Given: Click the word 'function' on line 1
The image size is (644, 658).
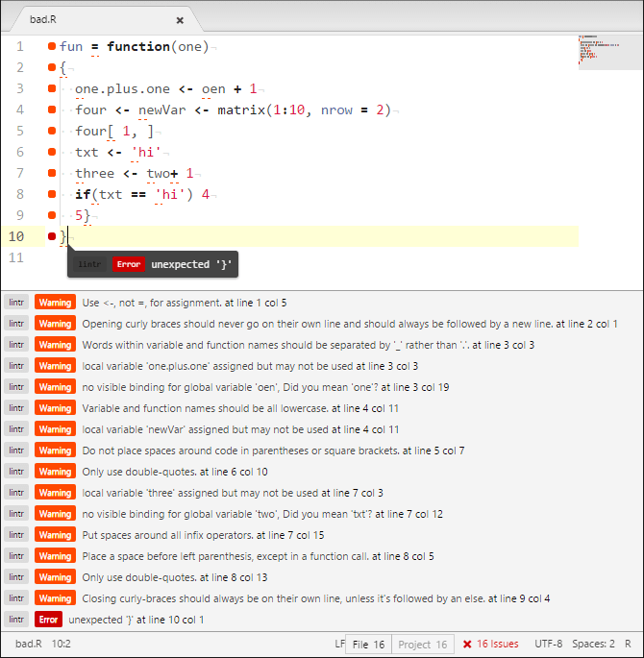Looking at the screenshot, I should point(138,46).
